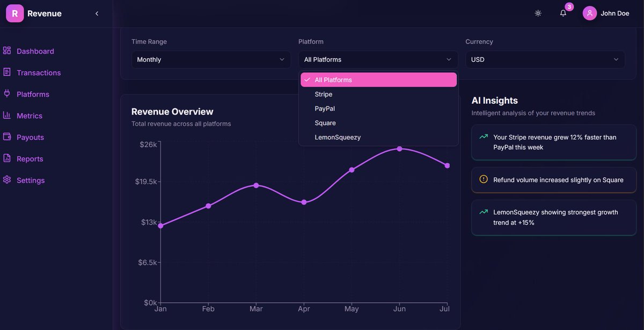This screenshot has height=330, width=644.
Task: Click the Jan data point on chart
Action: coord(160,226)
